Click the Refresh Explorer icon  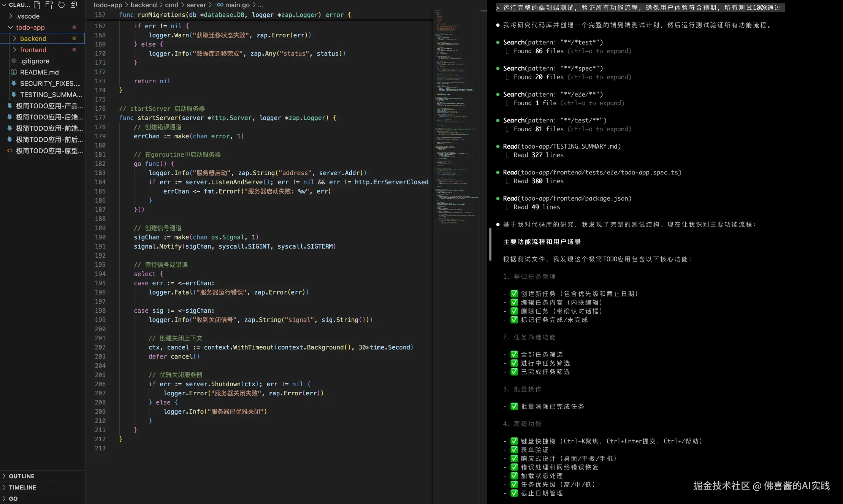click(62, 5)
